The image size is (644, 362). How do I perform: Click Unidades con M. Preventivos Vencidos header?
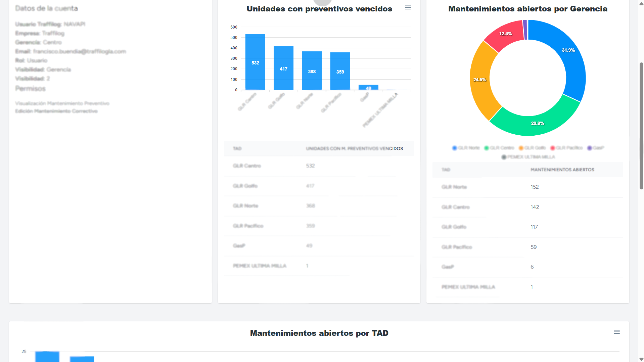[354, 149]
